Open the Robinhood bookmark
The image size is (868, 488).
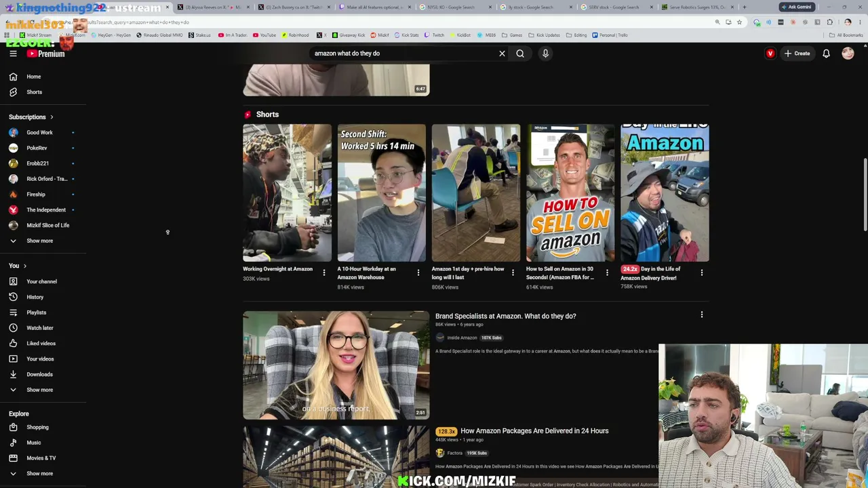[x=295, y=35]
